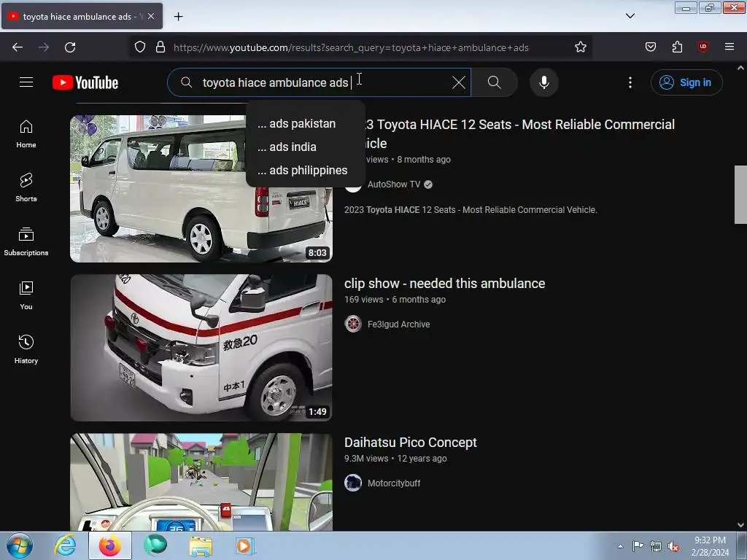Go back to the previous page
The width and height of the screenshot is (747, 560).
coord(18,47)
